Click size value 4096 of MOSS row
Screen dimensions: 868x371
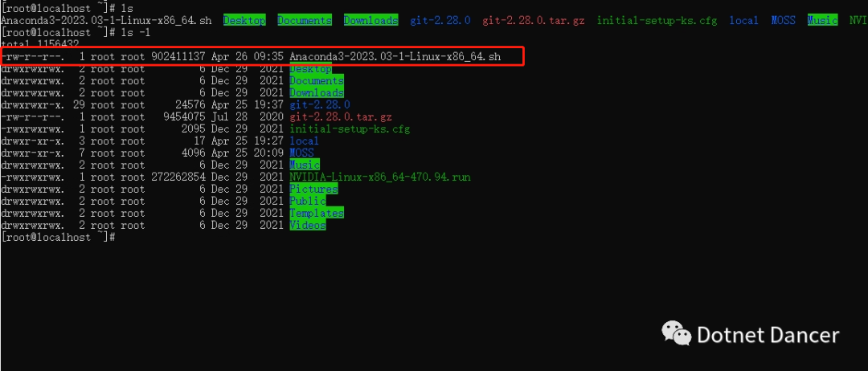pos(193,153)
